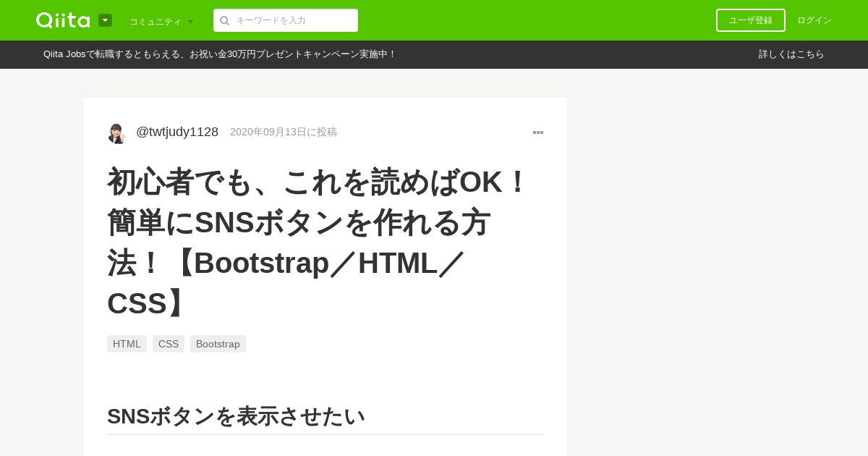Viewport: 868px width, 456px height.
Task: Follow the 詳しくはこちら link
Action: point(791,54)
